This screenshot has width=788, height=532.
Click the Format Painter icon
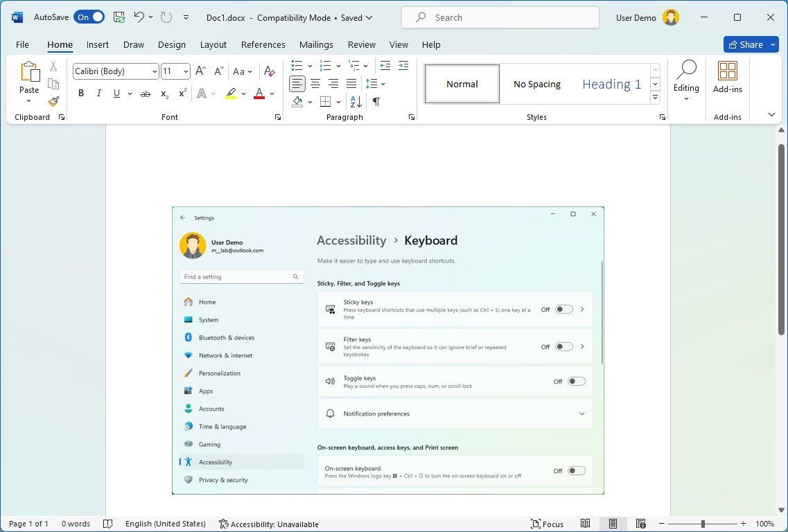click(x=53, y=101)
